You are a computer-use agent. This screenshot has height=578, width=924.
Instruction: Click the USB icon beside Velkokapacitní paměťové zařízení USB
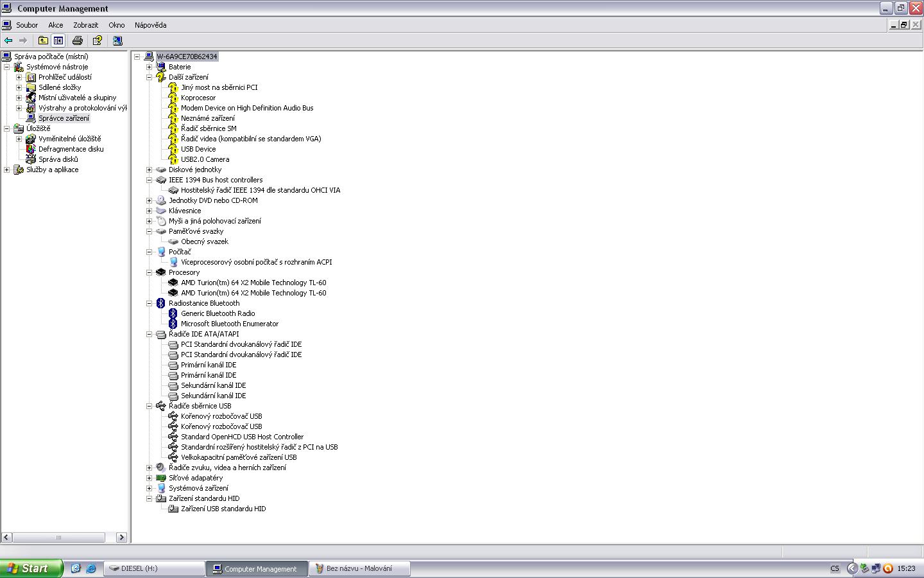pyautogui.click(x=173, y=457)
